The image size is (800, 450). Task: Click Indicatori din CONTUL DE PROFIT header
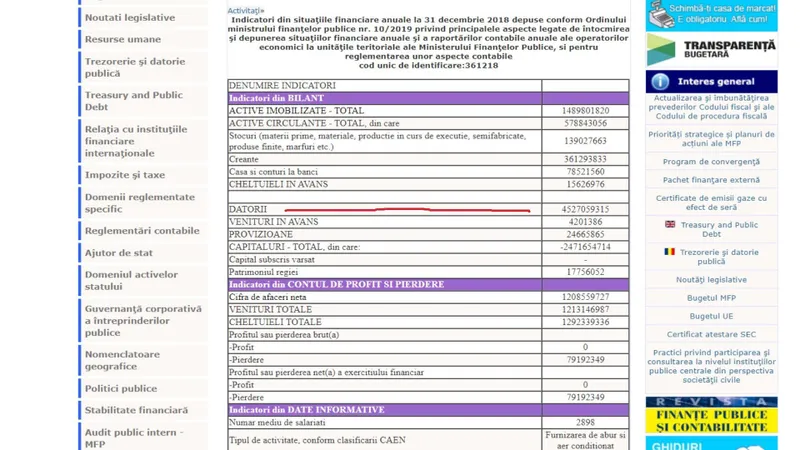[x=336, y=285]
